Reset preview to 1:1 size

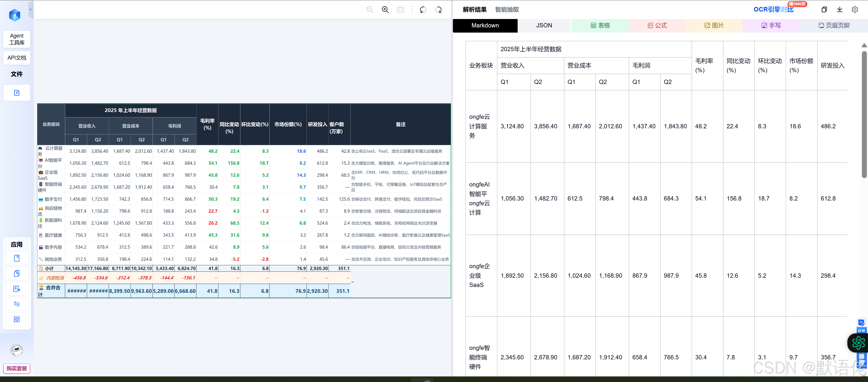(x=401, y=10)
